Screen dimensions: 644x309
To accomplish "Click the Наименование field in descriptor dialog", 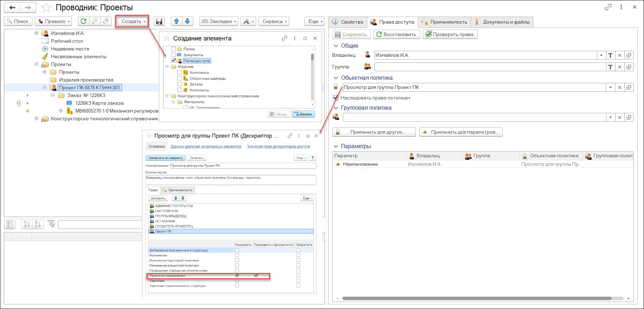I will point(243,165).
